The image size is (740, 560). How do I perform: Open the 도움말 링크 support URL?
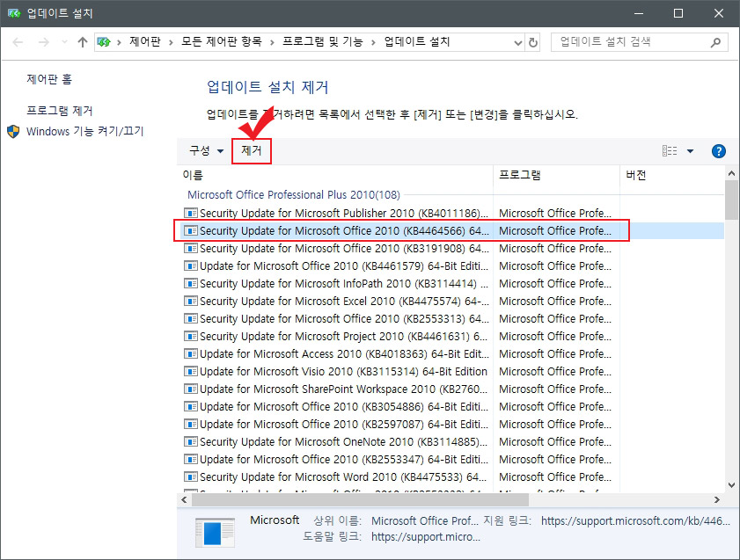426,537
